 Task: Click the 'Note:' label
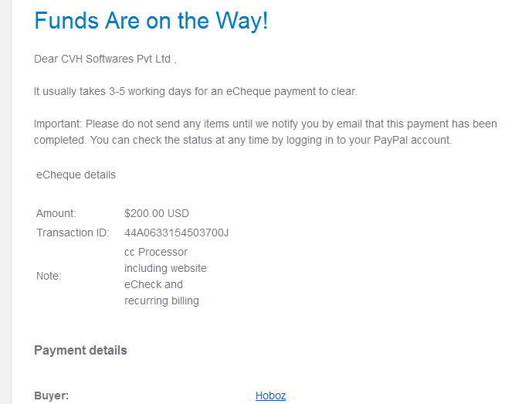click(x=49, y=276)
